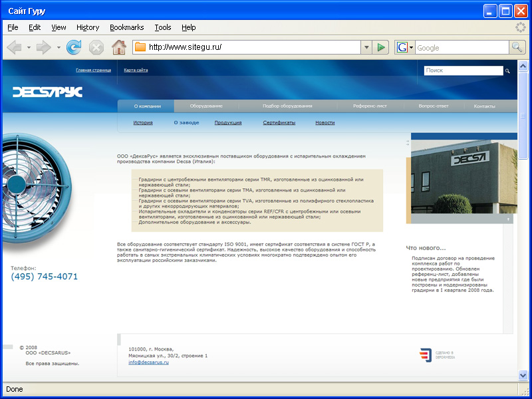Open the View menu
This screenshot has width=532, height=399.
click(59, 27)
